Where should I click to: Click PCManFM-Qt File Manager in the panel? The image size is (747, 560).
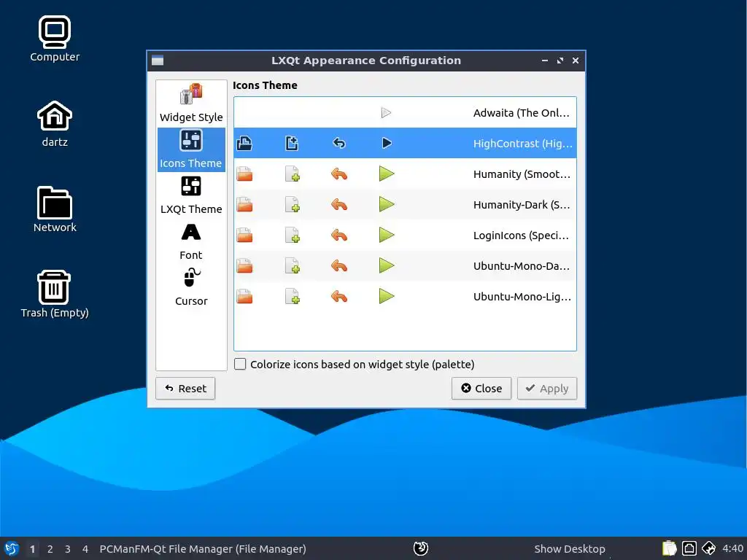tap(203, 549)
